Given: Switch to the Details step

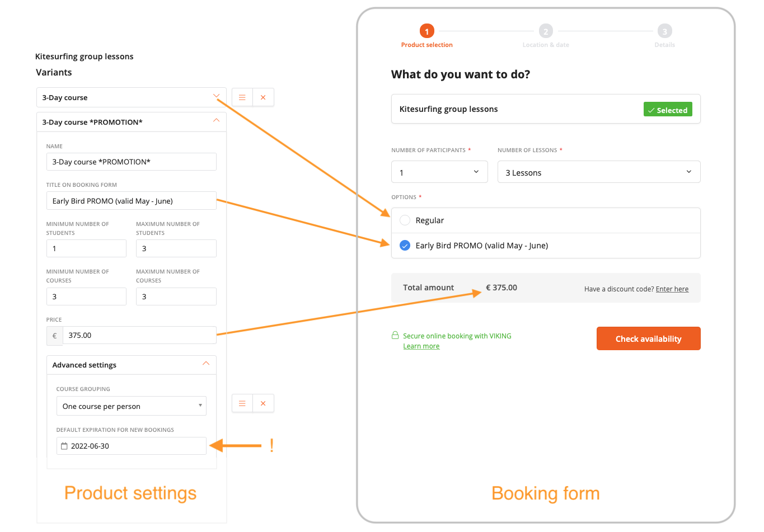Looking at the screenshot, I should [x=664, y=31].
